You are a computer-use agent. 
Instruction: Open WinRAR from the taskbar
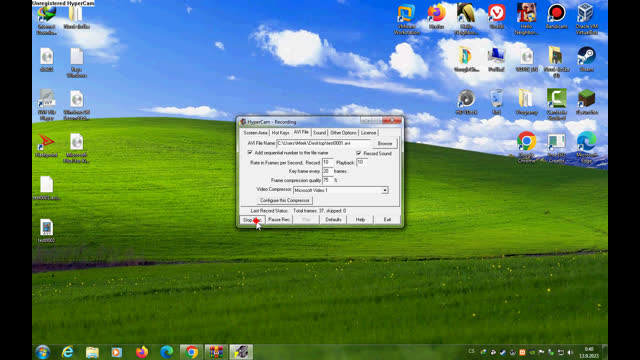(x=216, y=352)
